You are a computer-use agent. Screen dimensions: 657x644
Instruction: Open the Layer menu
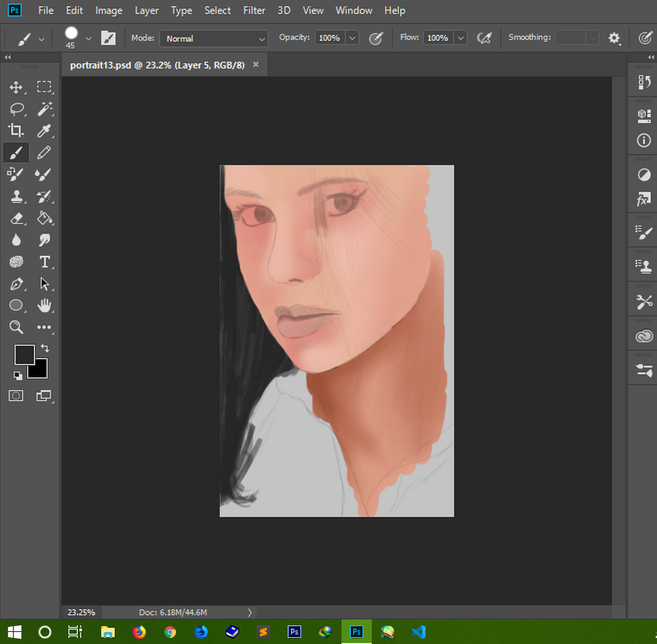(146, 10)
